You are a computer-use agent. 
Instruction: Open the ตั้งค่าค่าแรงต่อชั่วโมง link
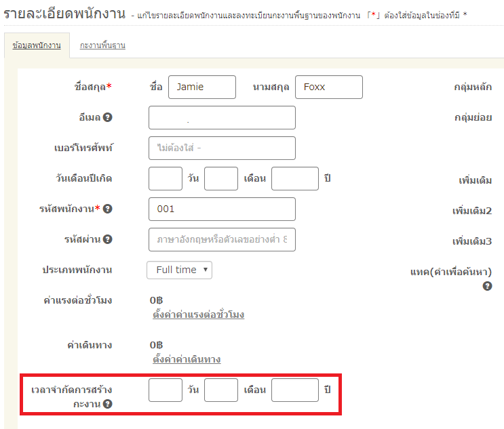[198, 315]
